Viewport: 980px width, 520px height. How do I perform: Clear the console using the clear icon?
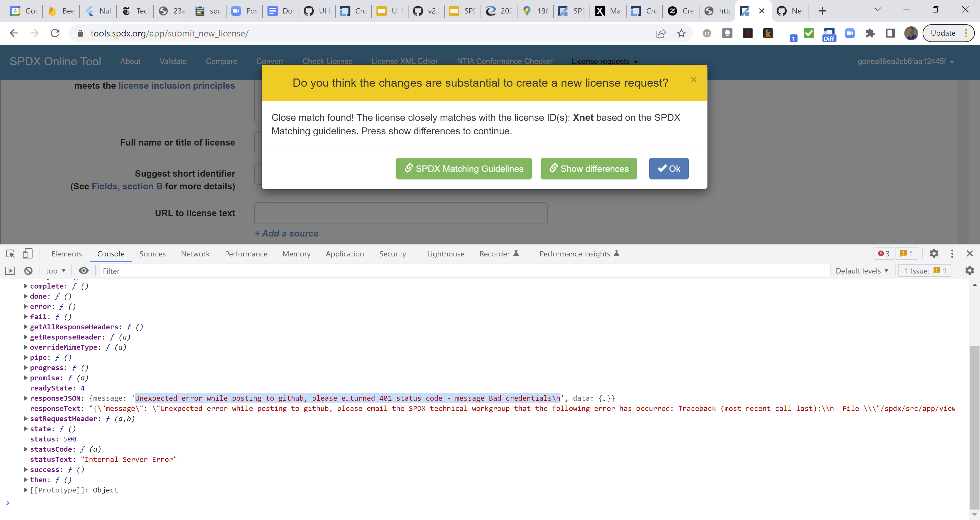pos(28,271)
